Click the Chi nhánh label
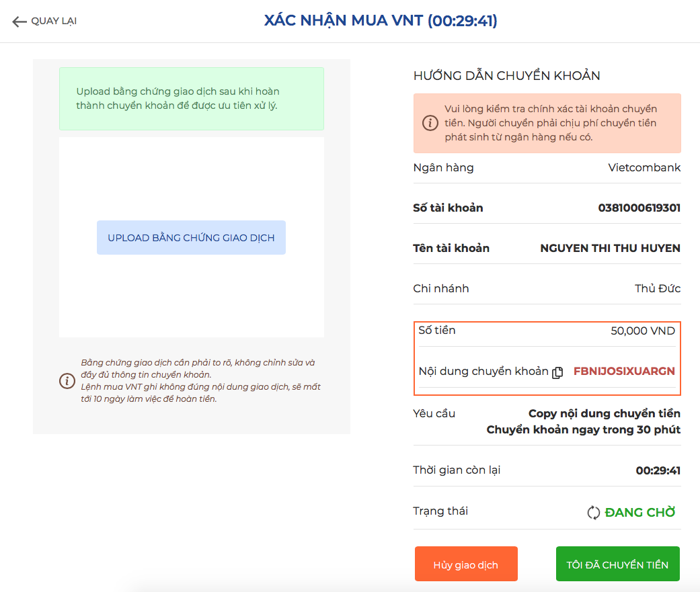700x592 pixels. pos(440,288)
